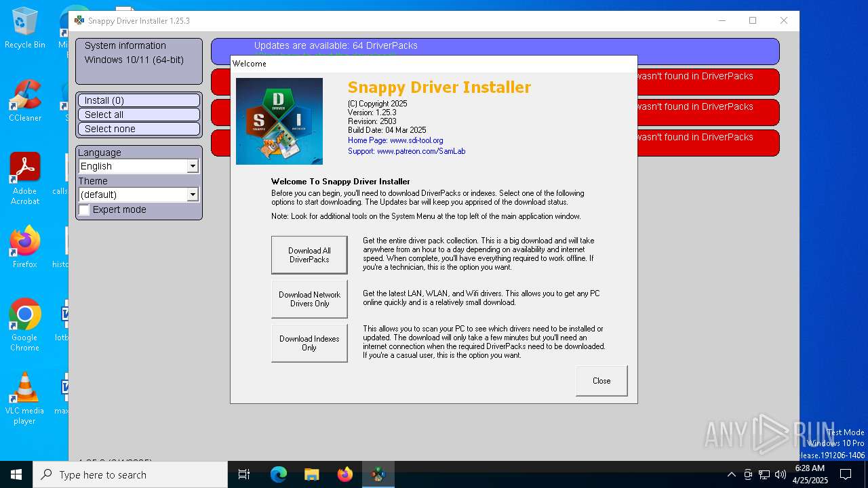This screenshot has width=868, height=488.
Task: Switch to Snappy Driver Installer taskbar icon
Action: (378, 474)
